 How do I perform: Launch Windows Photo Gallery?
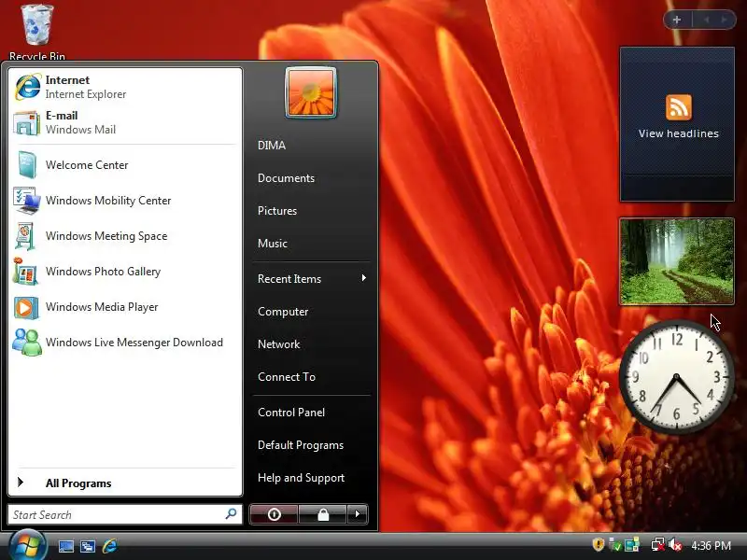[125, 272]
